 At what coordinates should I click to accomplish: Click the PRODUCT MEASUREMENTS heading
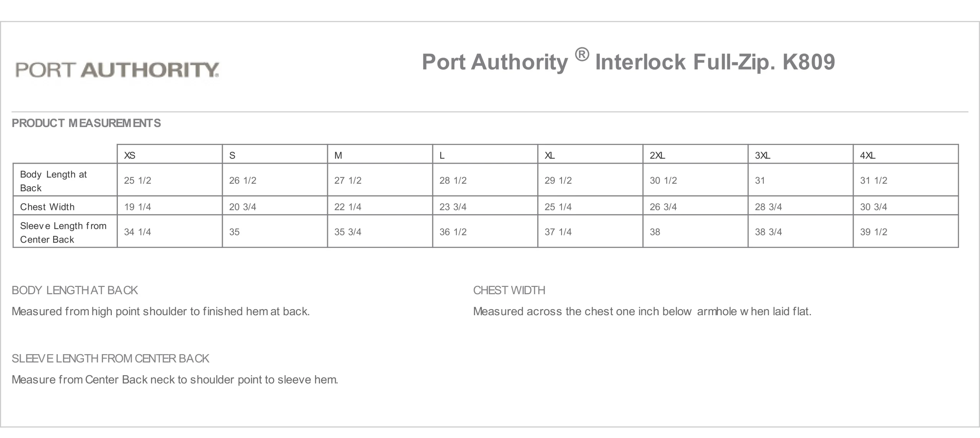click(86, 123)
